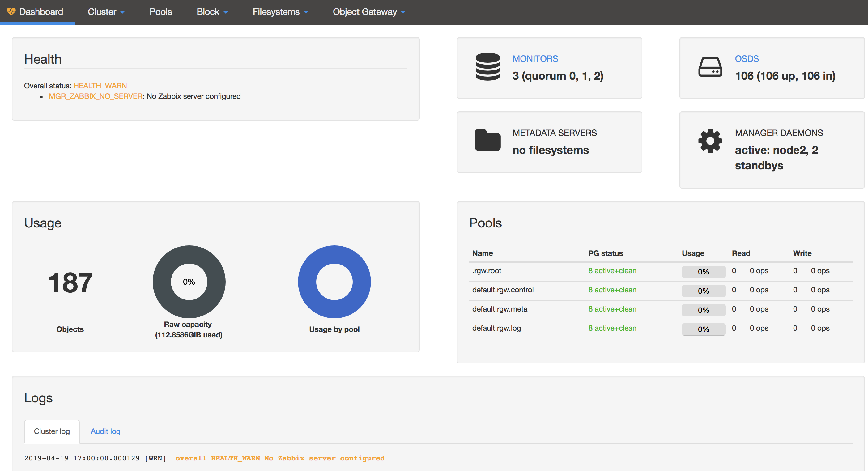Open the Cluster dropdown menu
The width and height of the screenshot is (868, 471).
[x=106, y=11]
